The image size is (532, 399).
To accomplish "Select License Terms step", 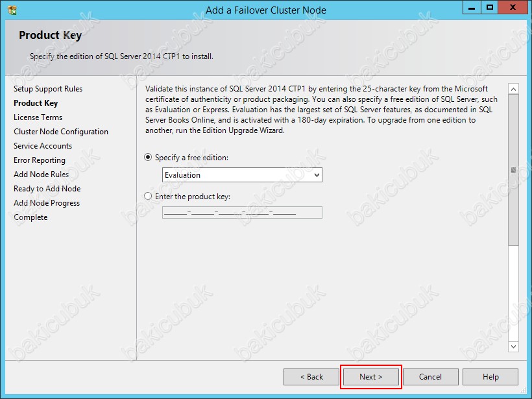I will pos(38,117).
